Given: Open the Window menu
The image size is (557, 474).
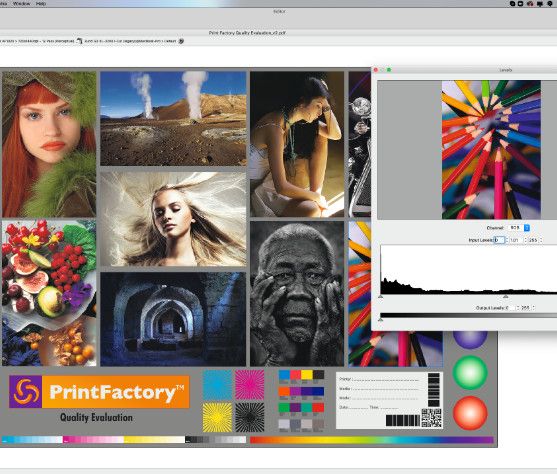Looking at the screenshot, I should tap(21, 3).
